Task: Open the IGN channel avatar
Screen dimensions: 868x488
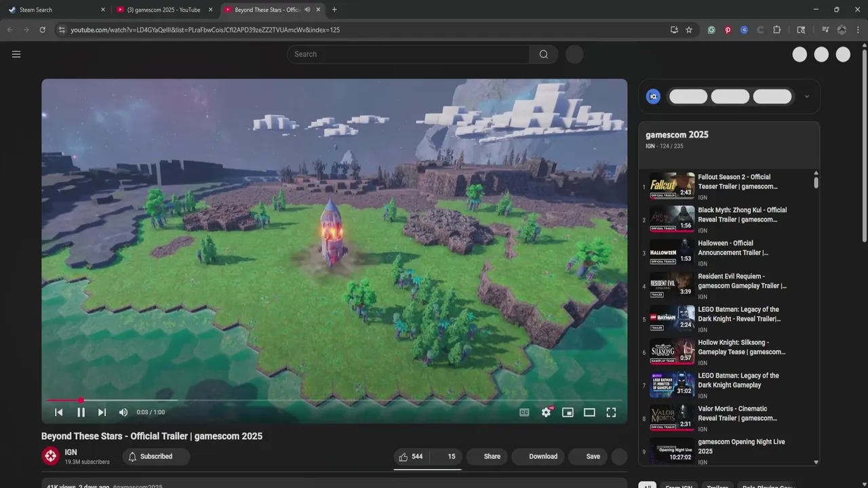Action: [51, 457]
